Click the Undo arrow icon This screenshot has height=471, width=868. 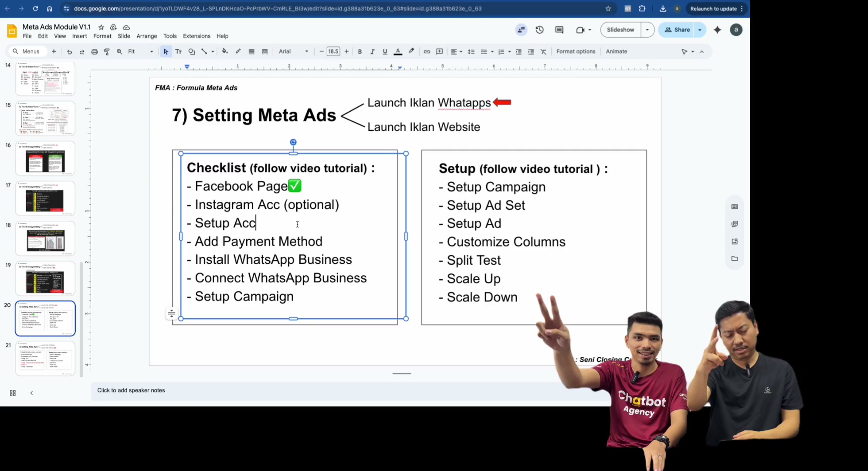(x=69, y=51)
